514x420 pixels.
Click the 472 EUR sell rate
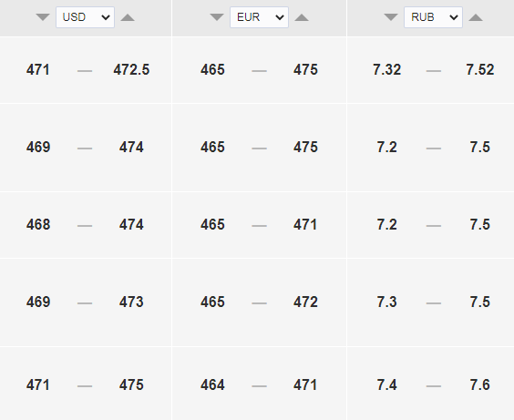coord(305,302)
